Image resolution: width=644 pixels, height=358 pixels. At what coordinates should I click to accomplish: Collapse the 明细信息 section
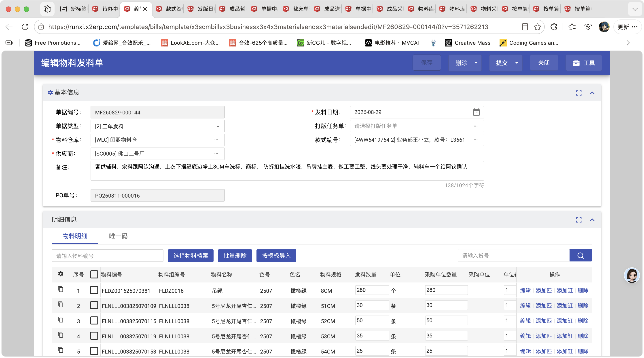point(592,220)
